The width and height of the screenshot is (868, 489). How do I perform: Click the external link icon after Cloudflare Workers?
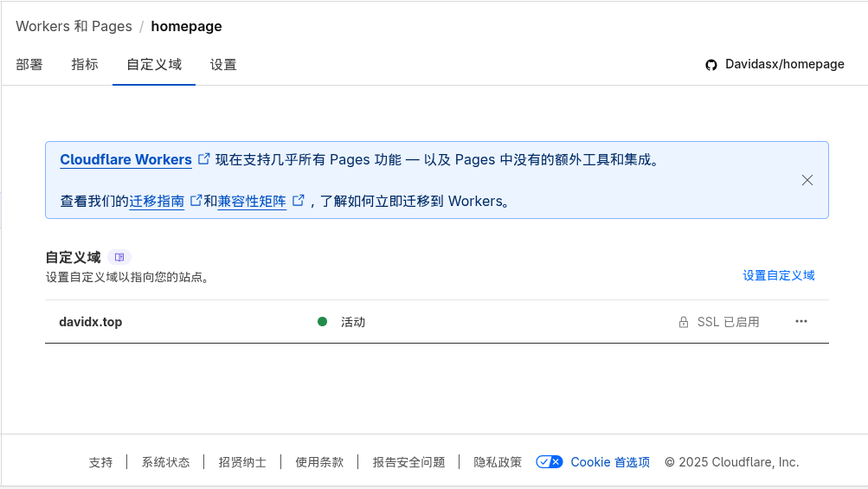204,159
